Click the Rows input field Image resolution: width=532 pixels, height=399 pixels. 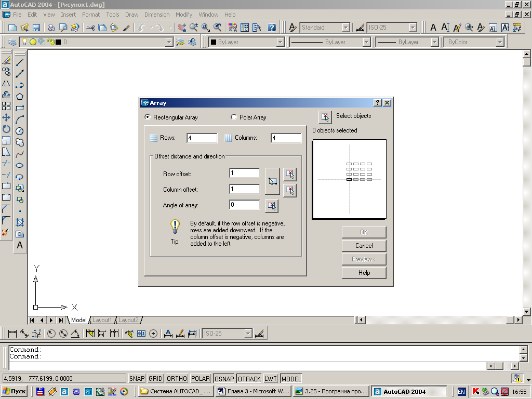tap(202, 138)
